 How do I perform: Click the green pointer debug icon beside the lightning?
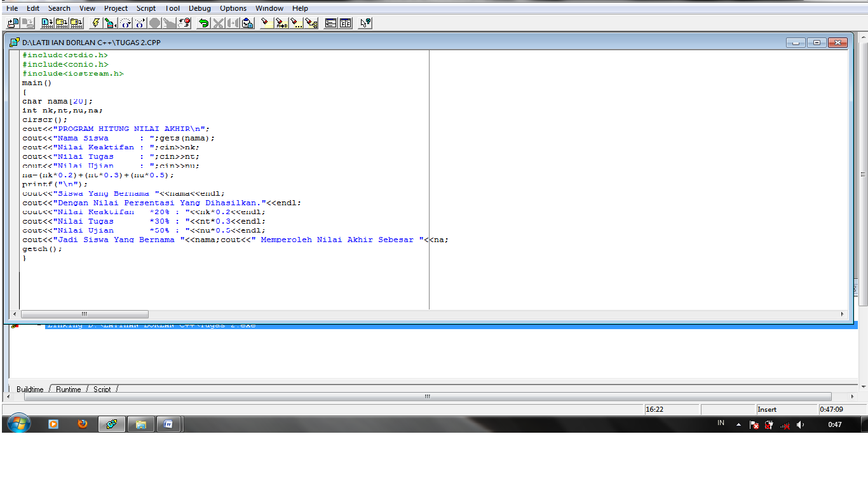pyautogui.click(x=110, y=23)
